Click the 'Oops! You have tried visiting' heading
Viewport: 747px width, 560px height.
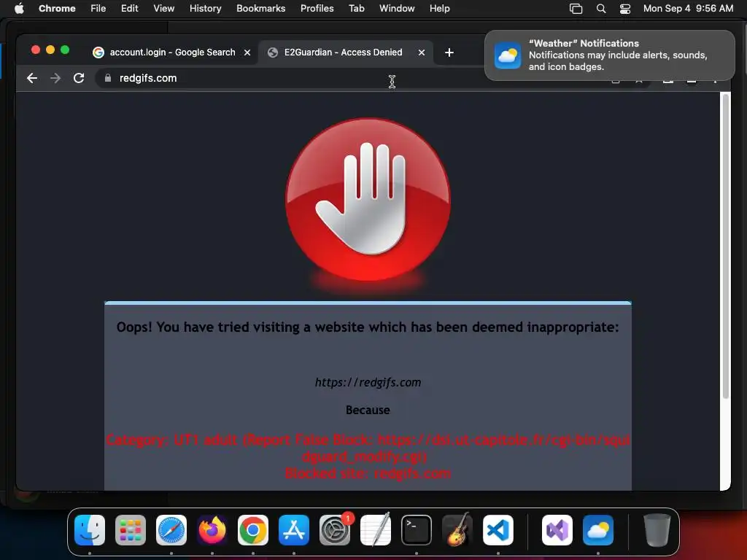click(368, 327)
